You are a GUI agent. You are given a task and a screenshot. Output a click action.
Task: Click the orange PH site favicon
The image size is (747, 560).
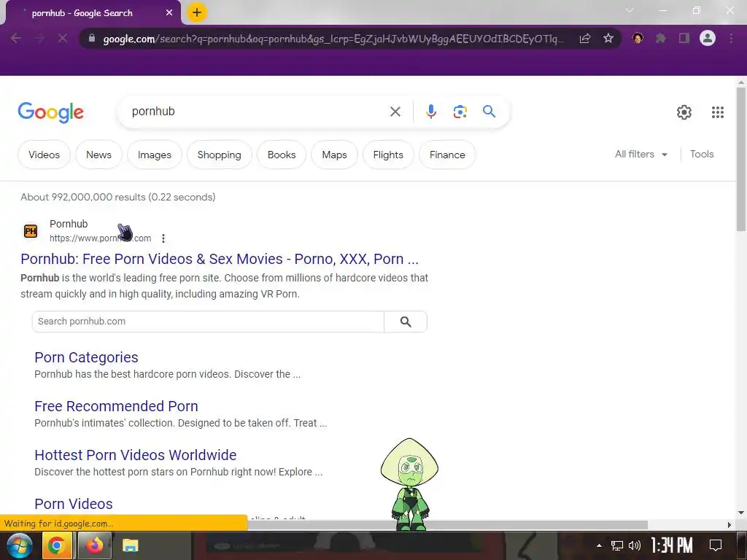tap(31, 231)
